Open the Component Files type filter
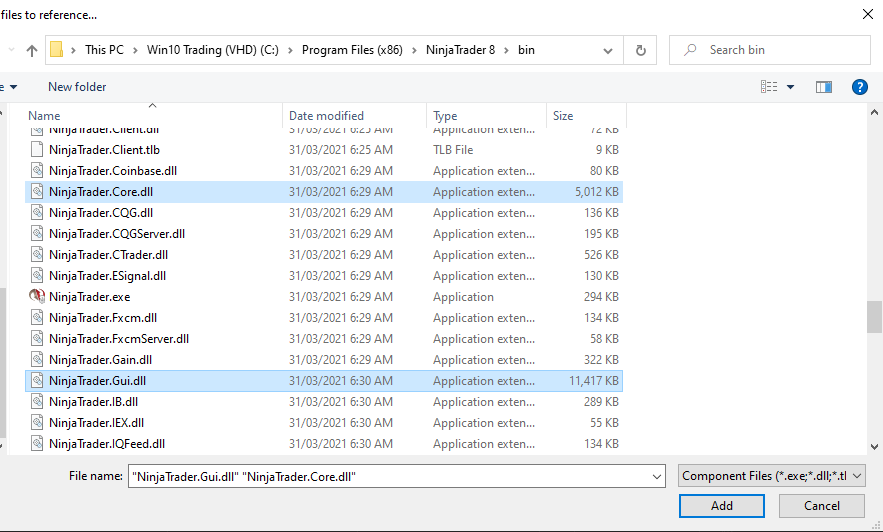The width and height of the screenshot is (883, 532). click(x=772, y=476)
